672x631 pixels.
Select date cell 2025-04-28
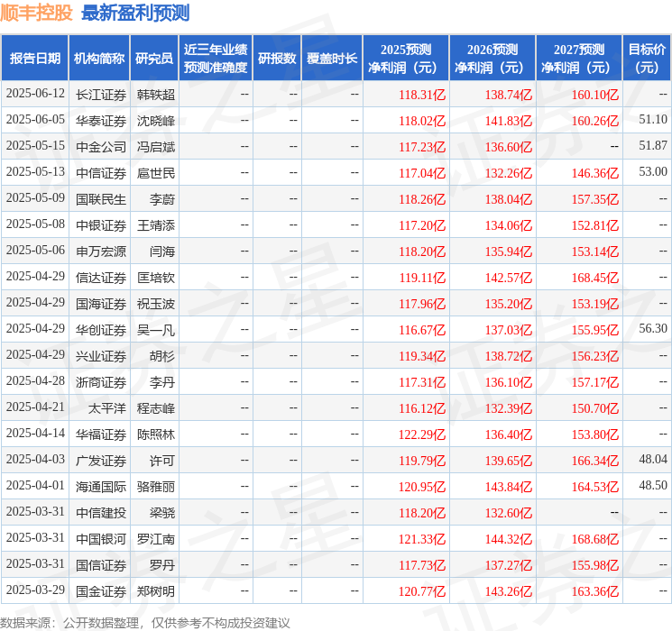(x=35, y=380)
